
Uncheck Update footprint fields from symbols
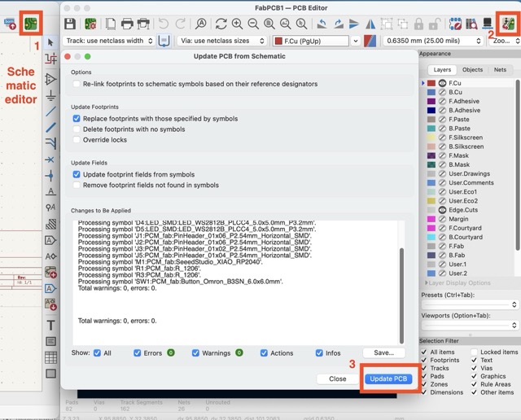coord(77,174)
